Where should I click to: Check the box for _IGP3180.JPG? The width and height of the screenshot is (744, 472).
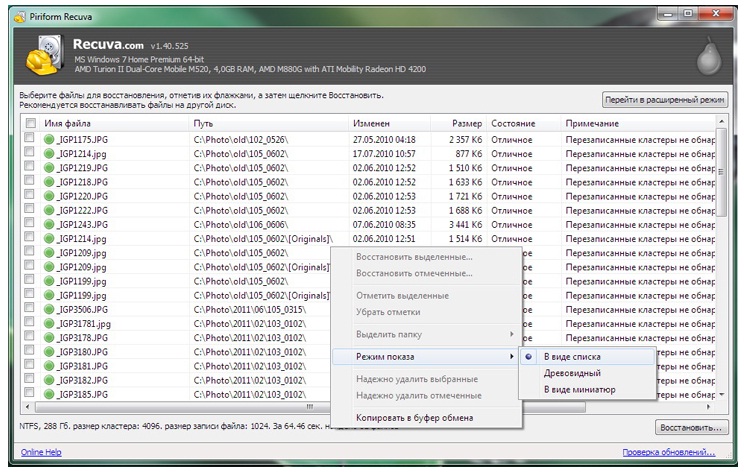tap(29, 350)
